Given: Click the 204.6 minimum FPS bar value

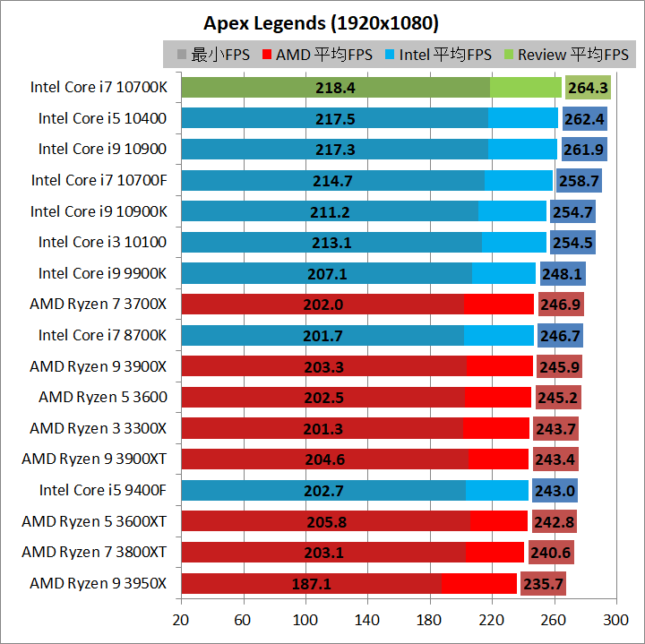Looking at the screenshot, I should pyautogui.click(x=325, y=459).
